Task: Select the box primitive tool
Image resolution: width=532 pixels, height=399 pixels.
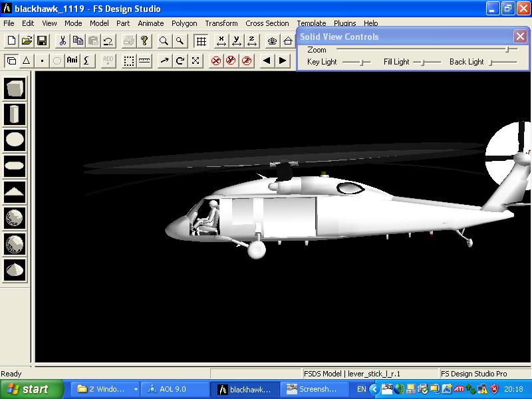Action: [15, 88]
